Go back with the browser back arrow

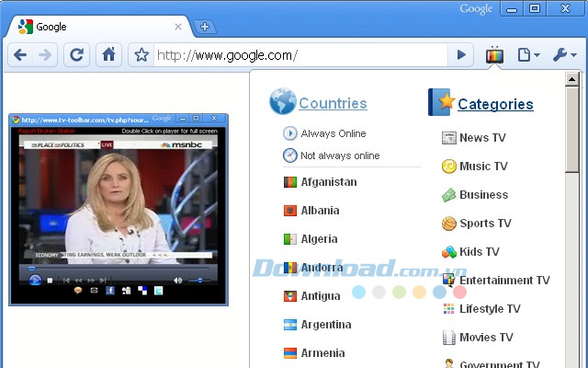point(20,55)
